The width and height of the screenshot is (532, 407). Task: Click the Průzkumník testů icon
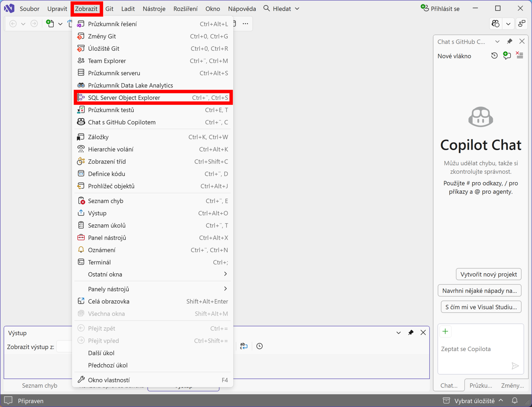[x=81, y=110]
